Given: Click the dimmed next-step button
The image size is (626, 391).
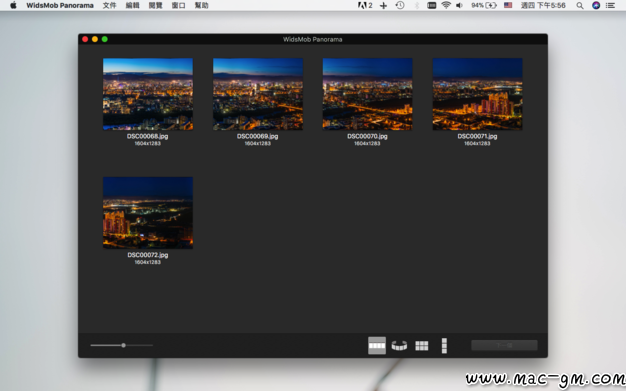Looking at the screenshot, I should 504,345.
